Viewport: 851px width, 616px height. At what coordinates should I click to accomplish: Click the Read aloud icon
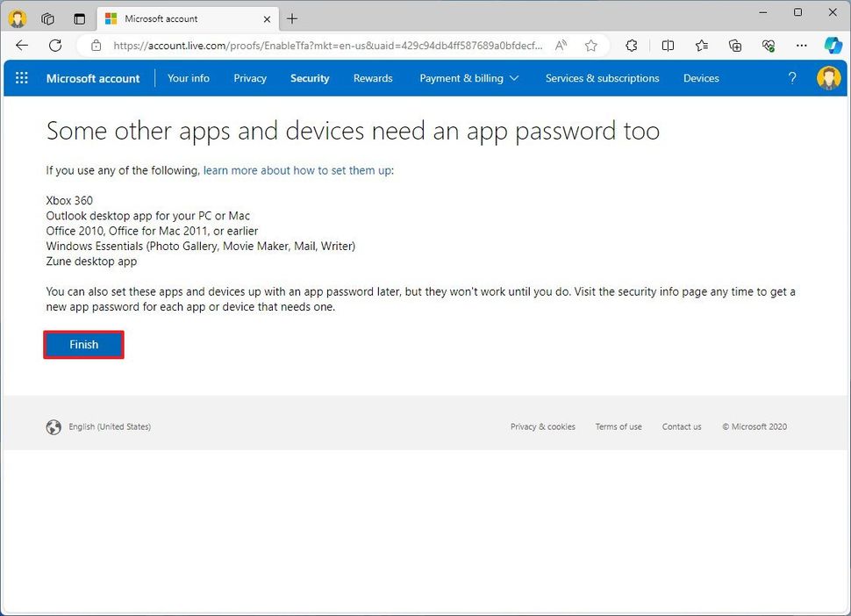click(x=561, y=46)
